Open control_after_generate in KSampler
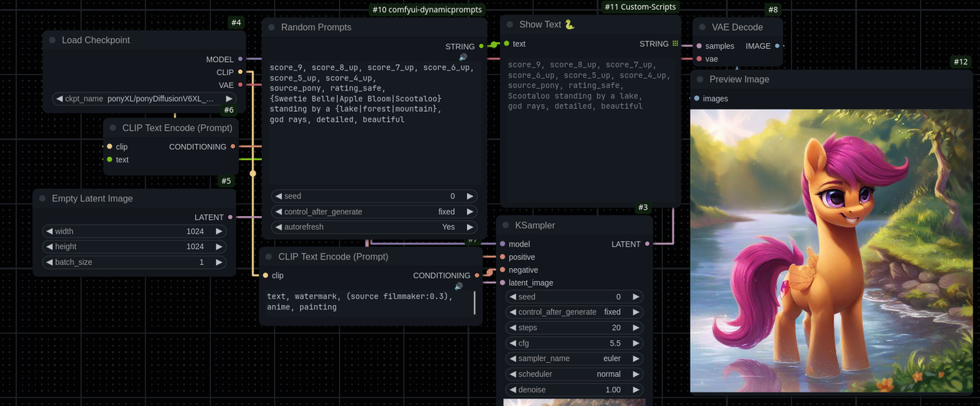This screenshot has height=406, width=980. pyautogui.click(x=574, y=312)
